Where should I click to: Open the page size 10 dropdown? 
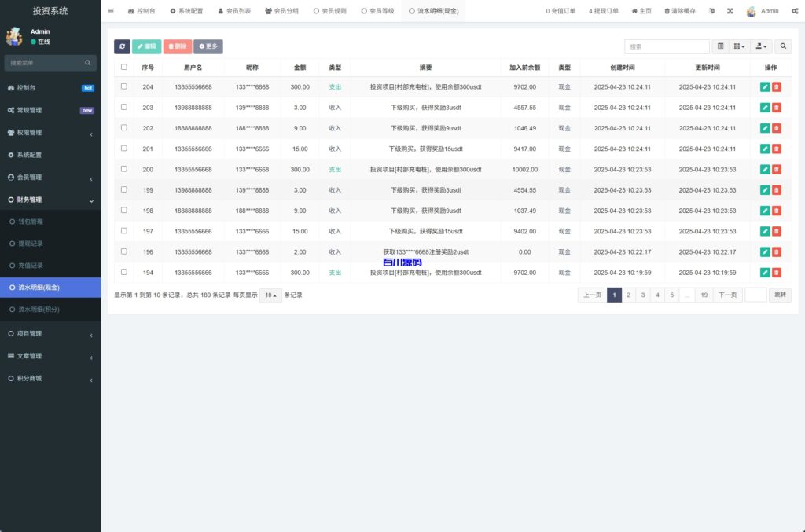(x=270, y=295)
